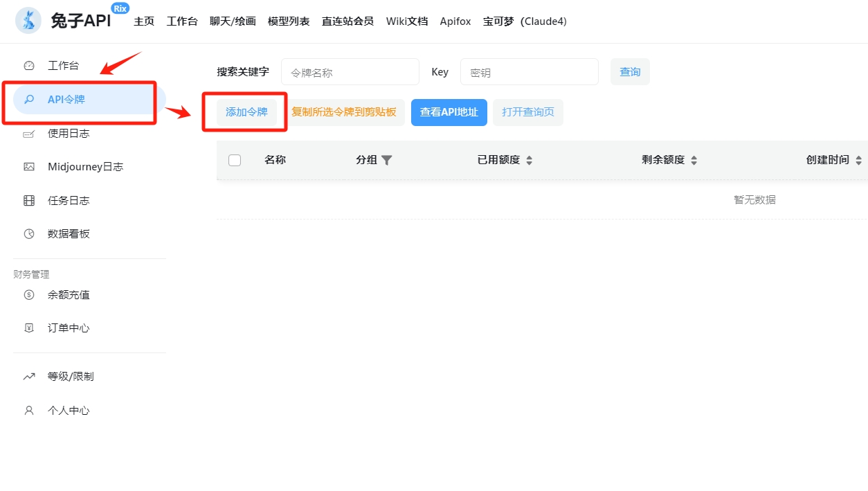Open 工作台 dashboard icon in sidebar

(x=29, y=66)
